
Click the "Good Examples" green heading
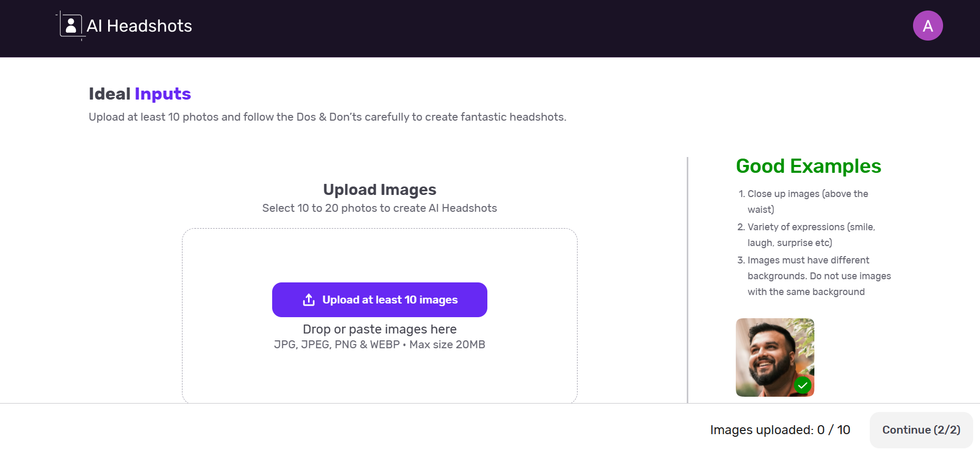click(x=808, y=166)
